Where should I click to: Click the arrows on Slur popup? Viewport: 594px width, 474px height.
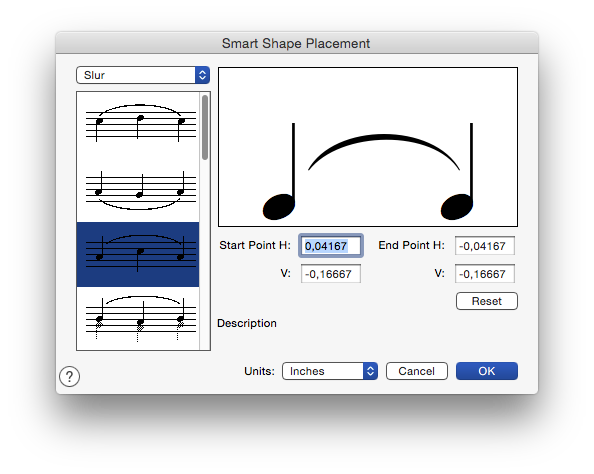(x=202, y=75)
